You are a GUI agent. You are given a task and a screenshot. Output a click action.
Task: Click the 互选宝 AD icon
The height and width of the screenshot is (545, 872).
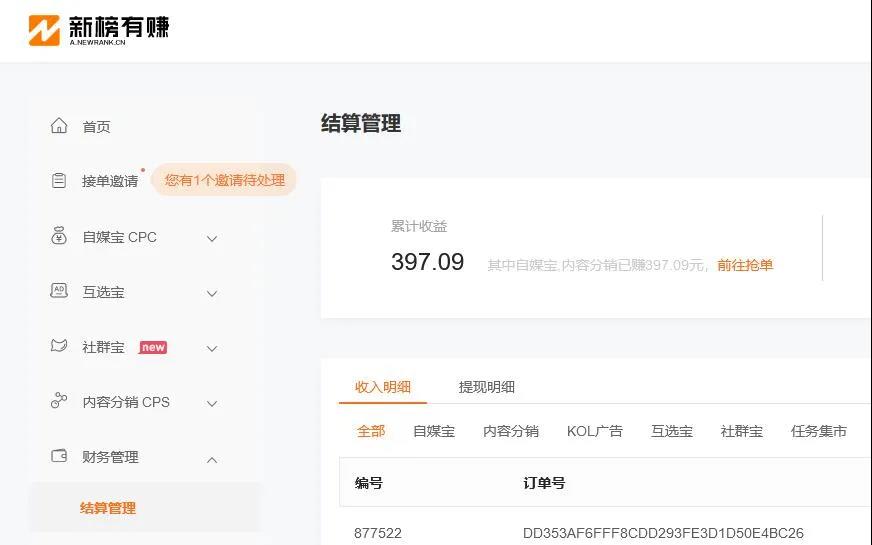point(59,291)
